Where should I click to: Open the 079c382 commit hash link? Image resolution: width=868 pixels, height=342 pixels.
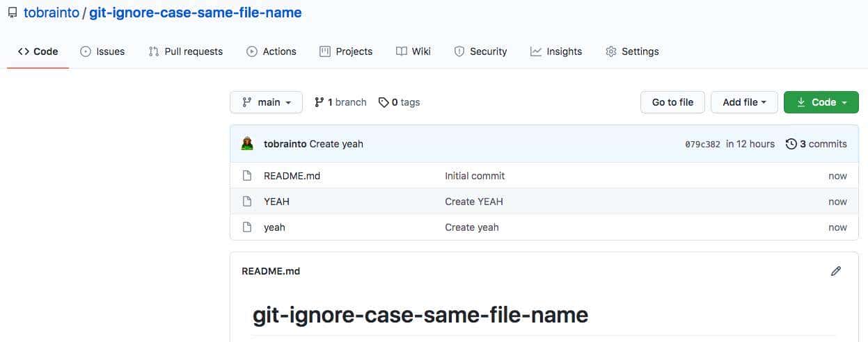701,145
